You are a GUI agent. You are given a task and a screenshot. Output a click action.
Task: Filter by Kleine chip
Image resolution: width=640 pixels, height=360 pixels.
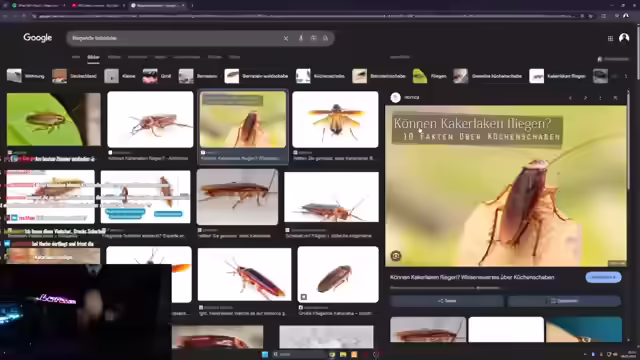(x=120, y=76)
